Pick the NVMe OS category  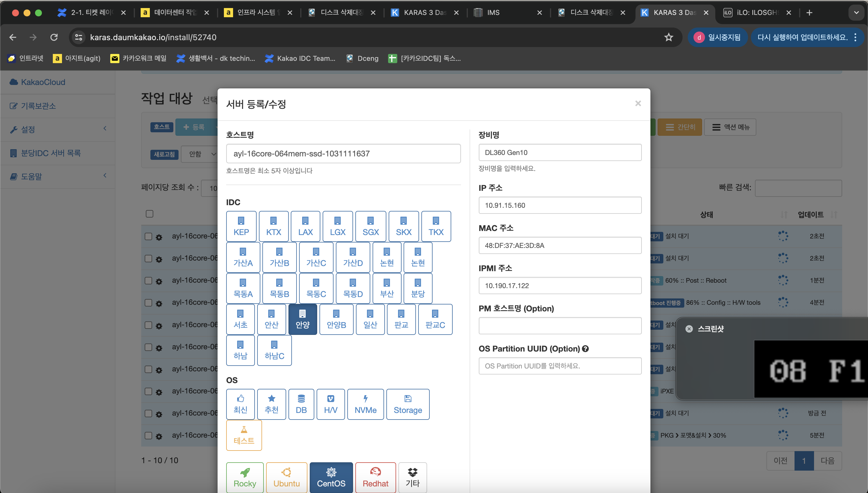point(365,404)
